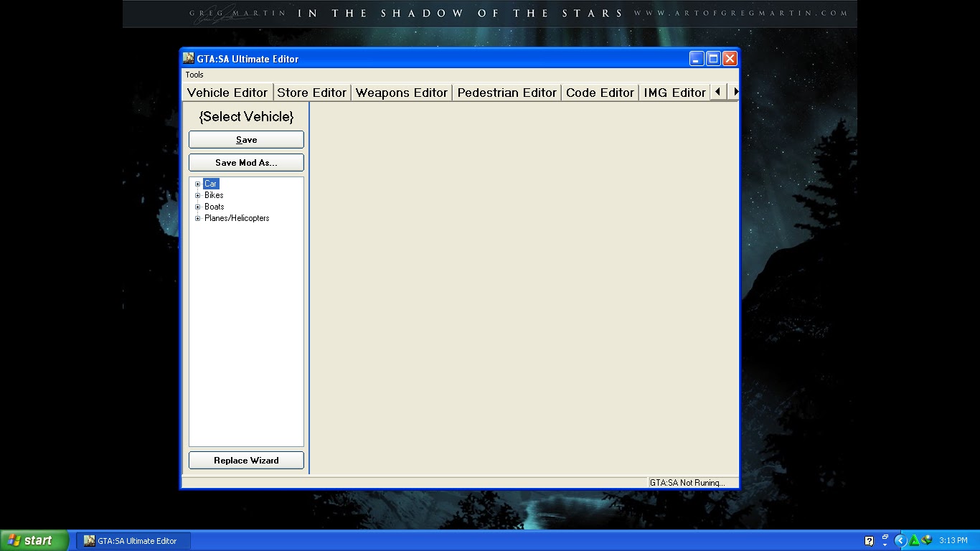The image size is (980, 551).
Task: Switch to the Vehicle Editor tab
Action: tap(227, 93)
